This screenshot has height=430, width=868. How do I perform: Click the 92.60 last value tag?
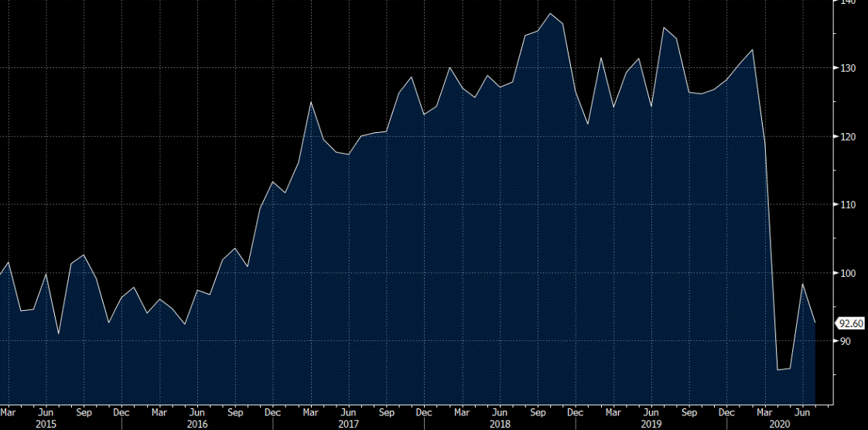pos(852,324)
